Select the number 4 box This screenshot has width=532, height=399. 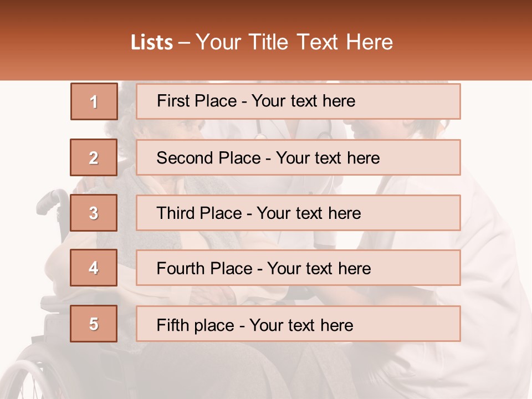click(x=94, y=268)
